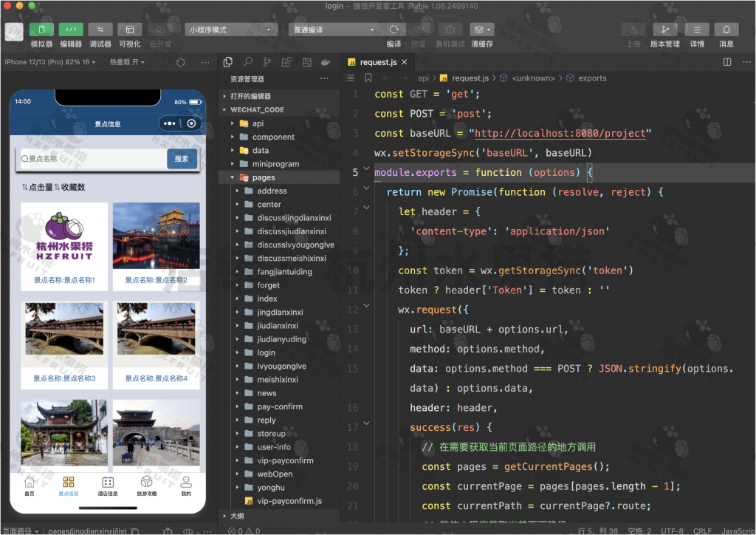
Task: Toggle the 编辑器 editor panel button
Action: [71, 30]
